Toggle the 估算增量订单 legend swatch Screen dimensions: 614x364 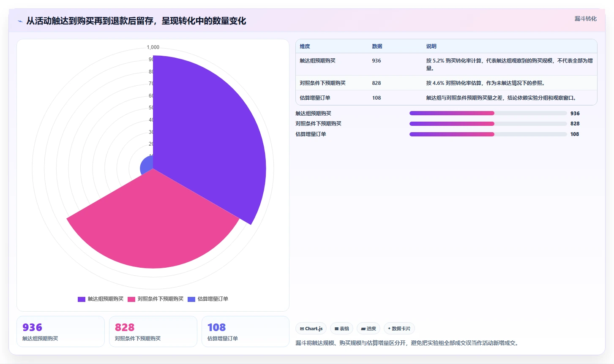191,299
